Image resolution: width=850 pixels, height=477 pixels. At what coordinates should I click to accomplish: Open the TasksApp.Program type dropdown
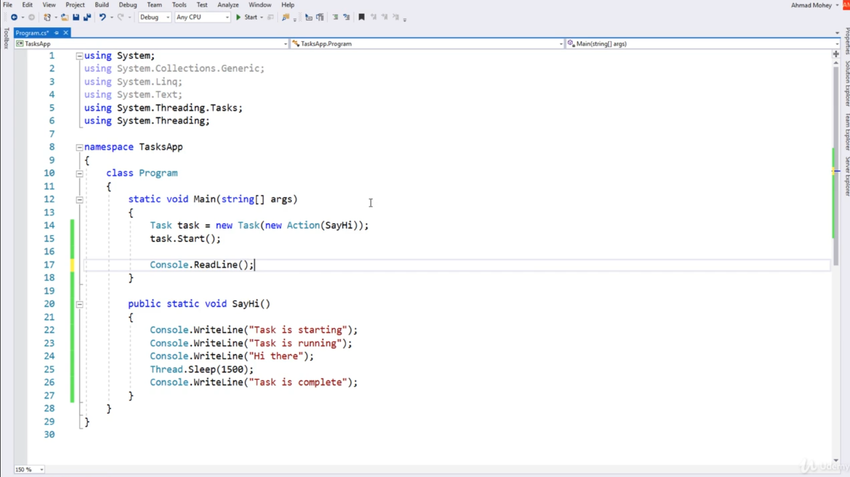point(427,44)
